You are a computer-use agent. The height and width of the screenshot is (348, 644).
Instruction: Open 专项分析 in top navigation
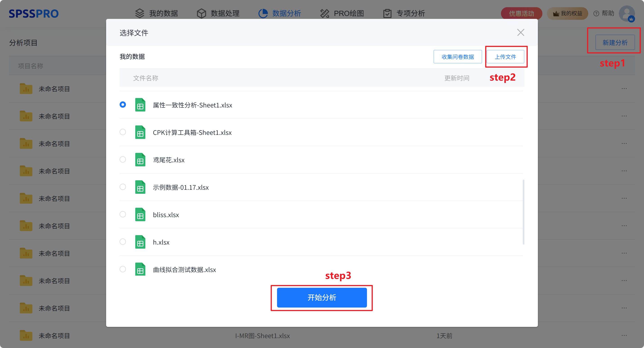(404, 13)
